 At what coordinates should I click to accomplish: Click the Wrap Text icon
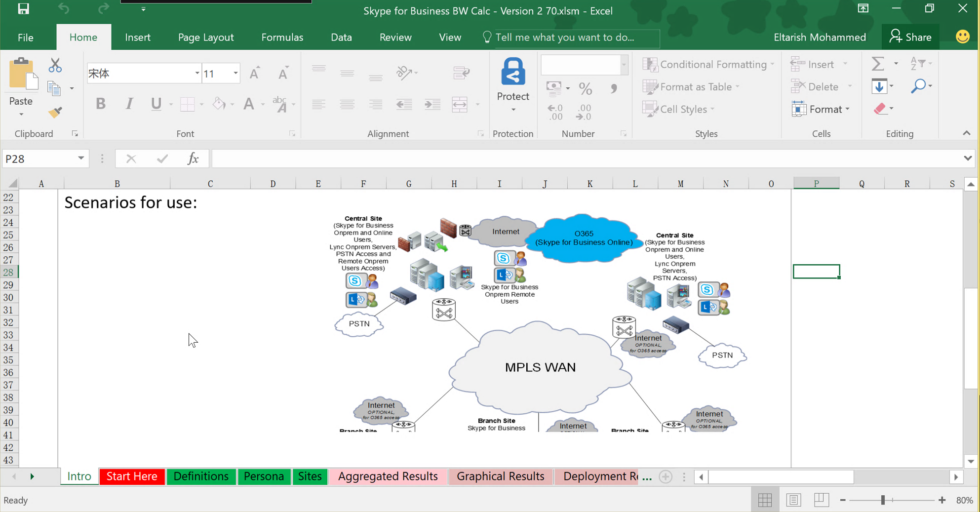461,73
